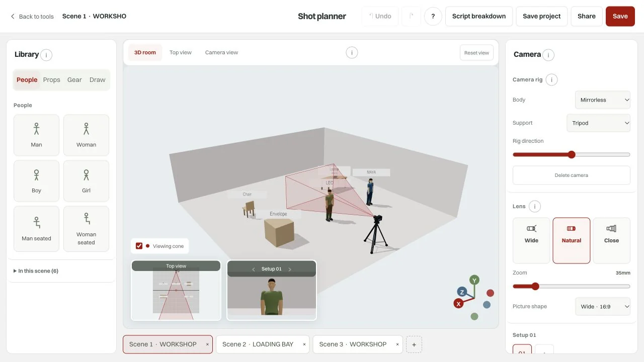Open Library info icon
Viewport: 644px width, 362px height.
tap(46, 55)
